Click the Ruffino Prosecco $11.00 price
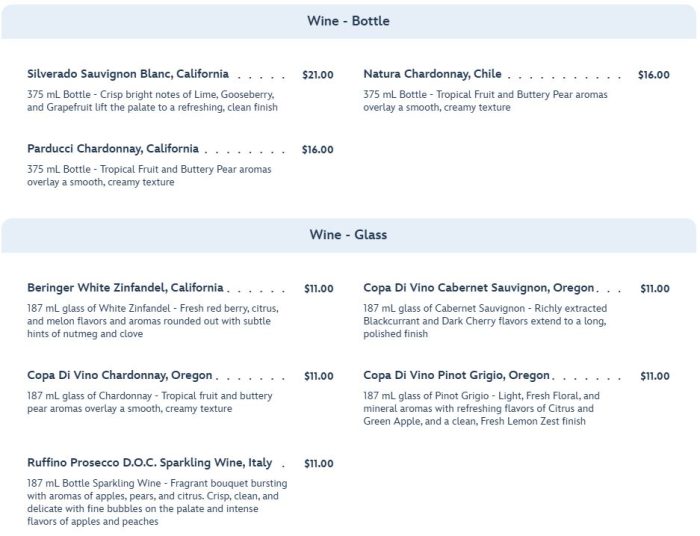This screenshot has width=700, height=536. point(319,464)
